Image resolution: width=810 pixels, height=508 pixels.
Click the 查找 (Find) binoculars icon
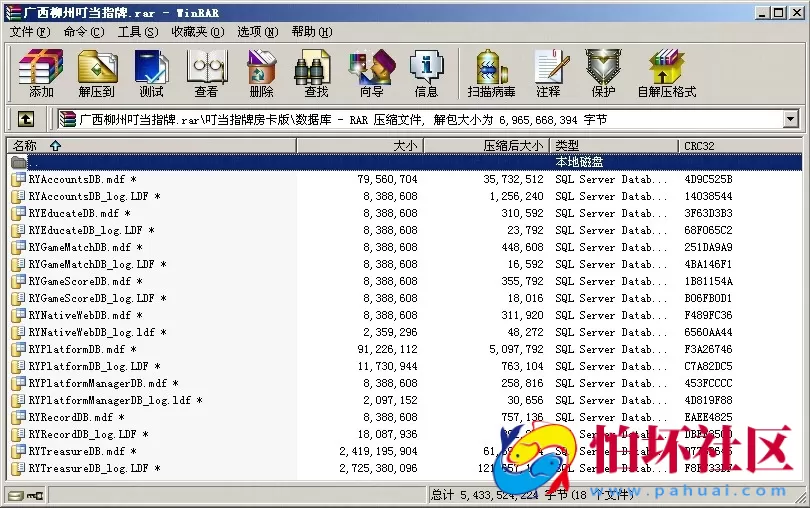tap(316, 71)
